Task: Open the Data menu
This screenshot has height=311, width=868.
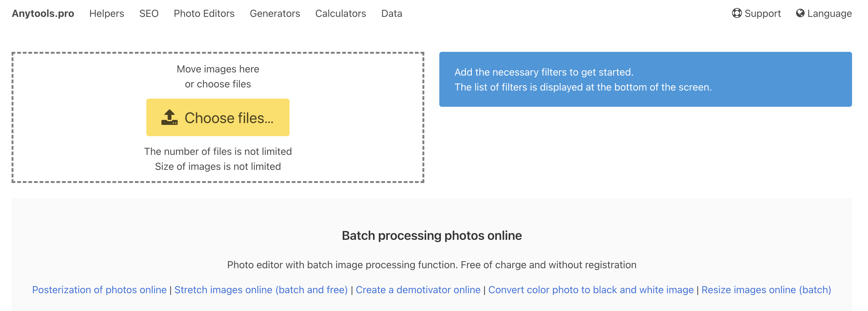Action: [391, 13]
